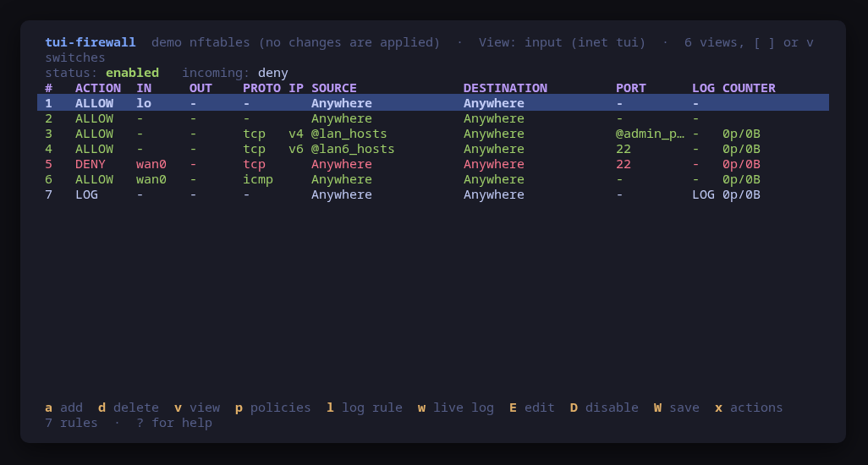Click the incoming 'deny' policy value
Image resolution: width=868 pixels, height=465 pixels.
pyautogui.click(x=273, y=73)
